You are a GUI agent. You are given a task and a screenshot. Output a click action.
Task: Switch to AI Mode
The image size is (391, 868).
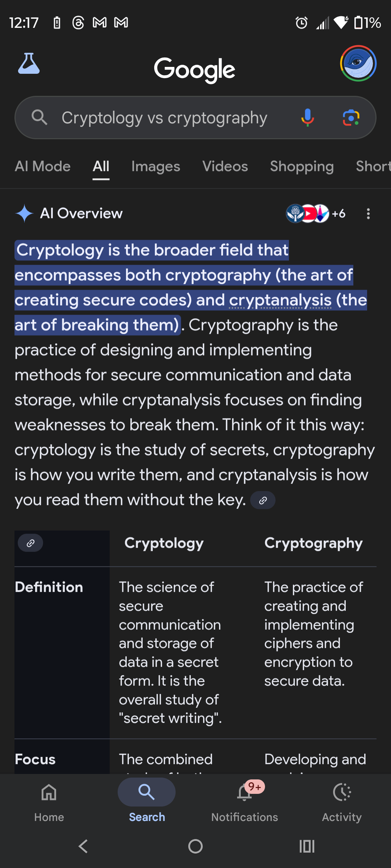click(x=42, y=166)
